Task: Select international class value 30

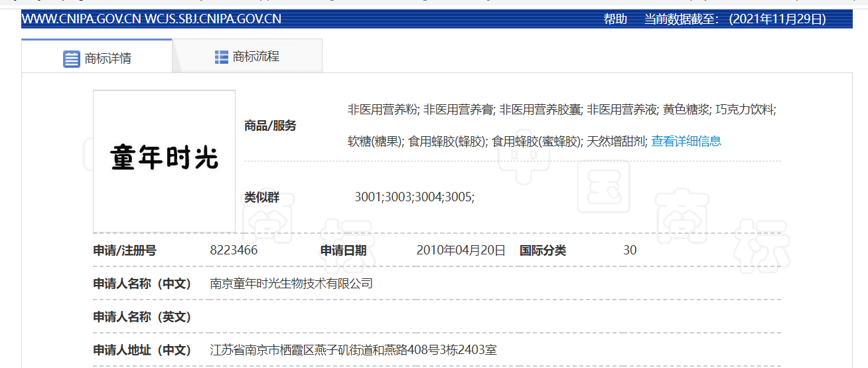Action: pos(630,250)
